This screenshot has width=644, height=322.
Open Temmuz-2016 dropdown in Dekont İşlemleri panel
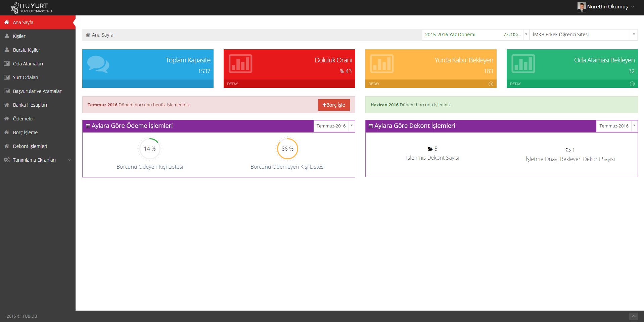click(617, 126)
